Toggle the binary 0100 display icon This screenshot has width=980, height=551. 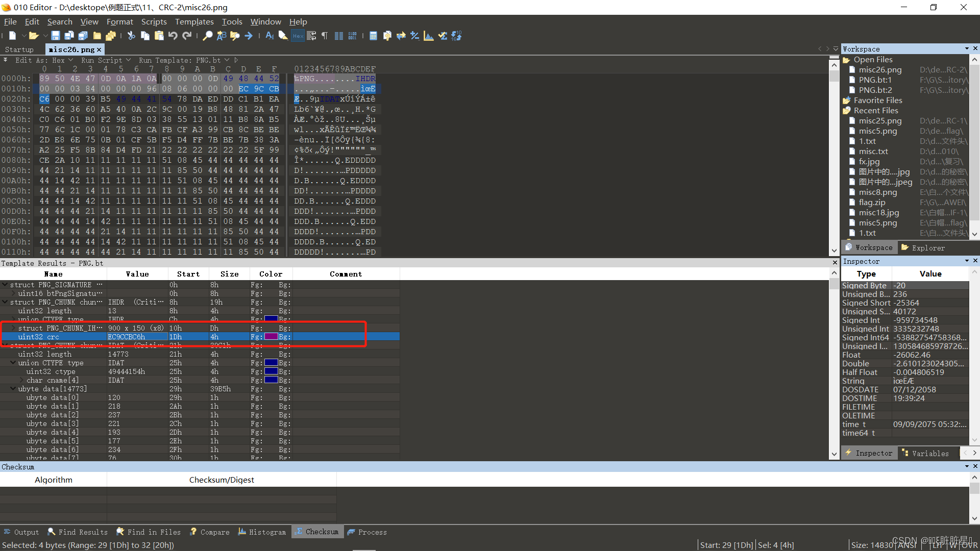(x=352, y=36)
